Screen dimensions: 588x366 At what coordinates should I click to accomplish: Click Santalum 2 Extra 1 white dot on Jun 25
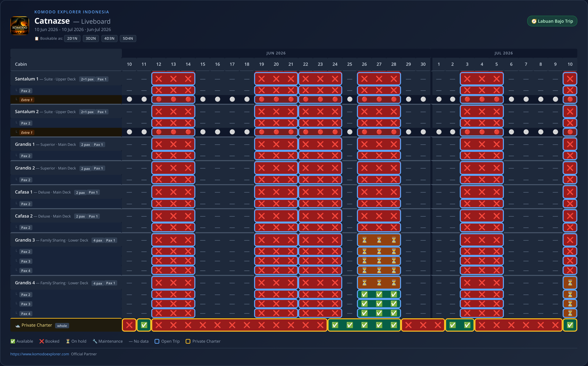350,132
